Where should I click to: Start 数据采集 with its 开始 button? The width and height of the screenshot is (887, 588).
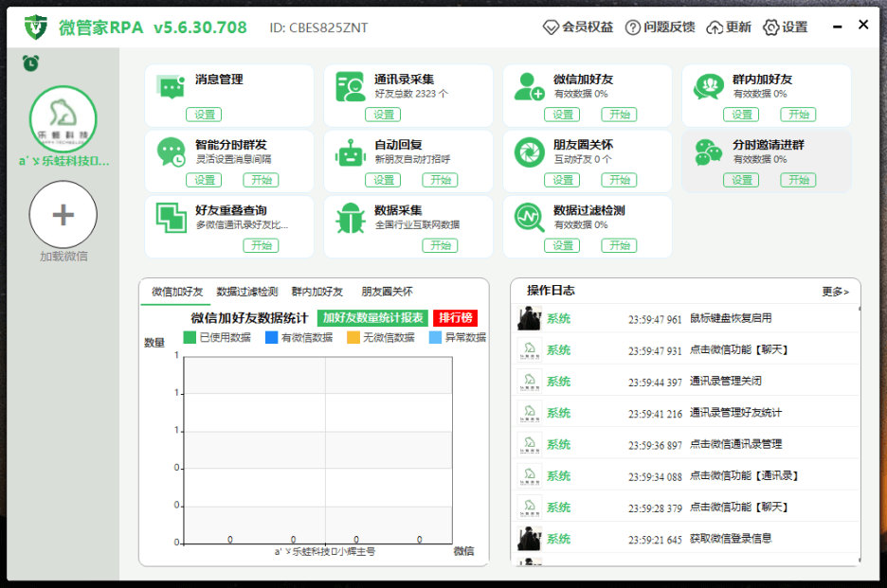point(440,245)
